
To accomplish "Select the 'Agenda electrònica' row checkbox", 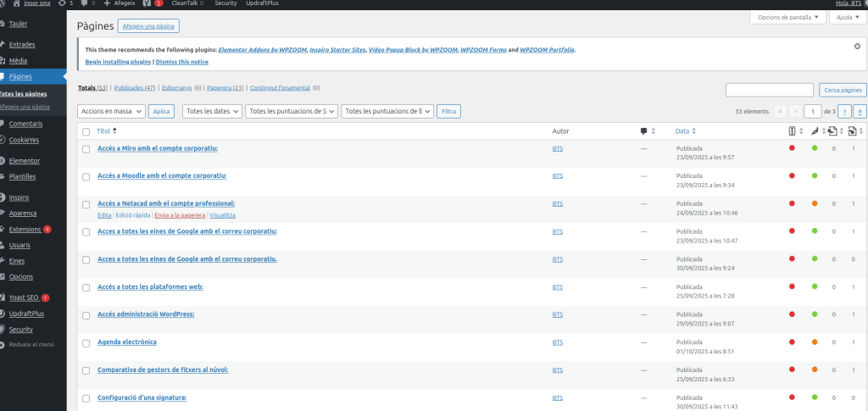I will pos(86,342).
